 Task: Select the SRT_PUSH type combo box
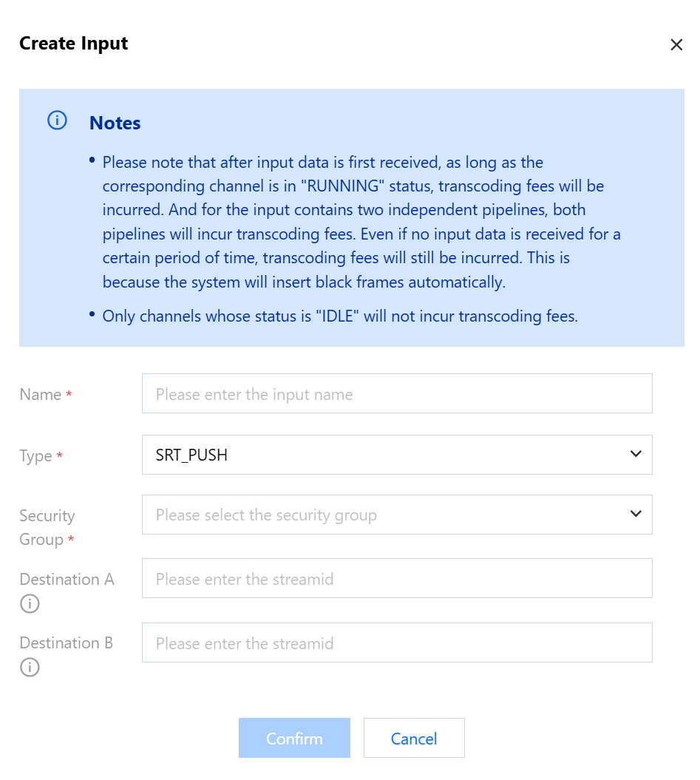[x=384, y=455]
